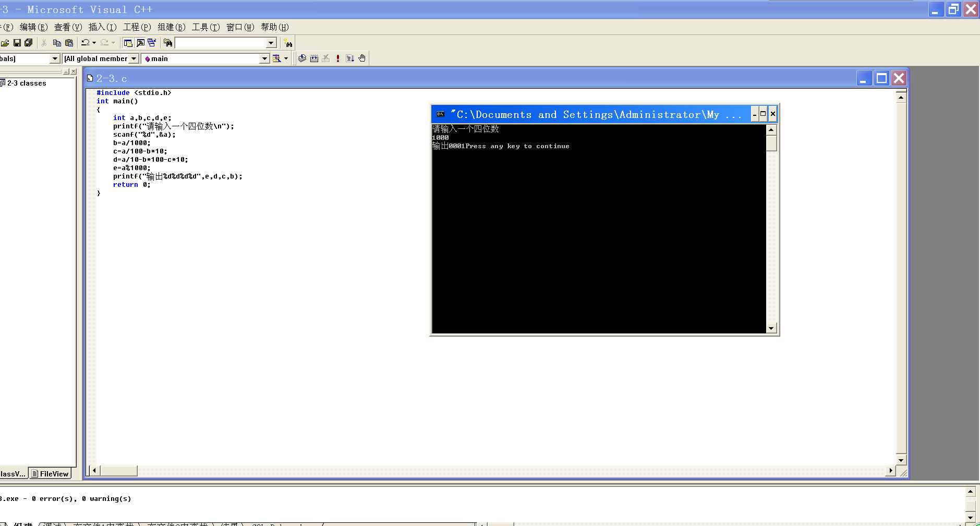
Task: Open the WizardBar actions dropdown arrow
Action: click(x=286, y=58)
